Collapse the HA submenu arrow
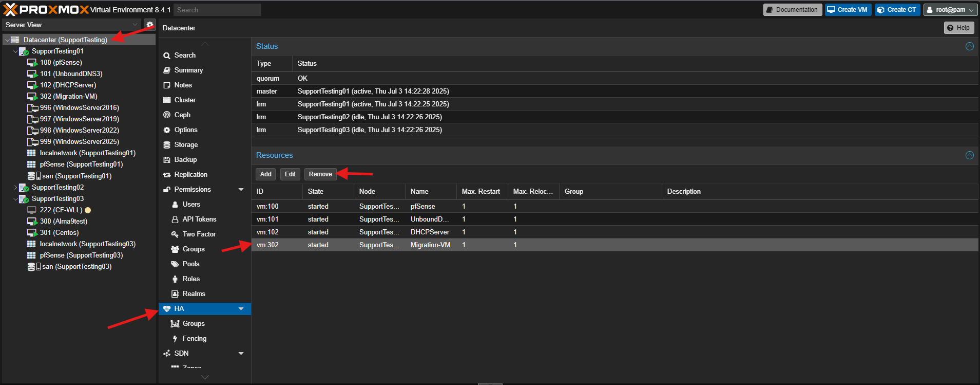980x385 pixels. tap(241, 309)
